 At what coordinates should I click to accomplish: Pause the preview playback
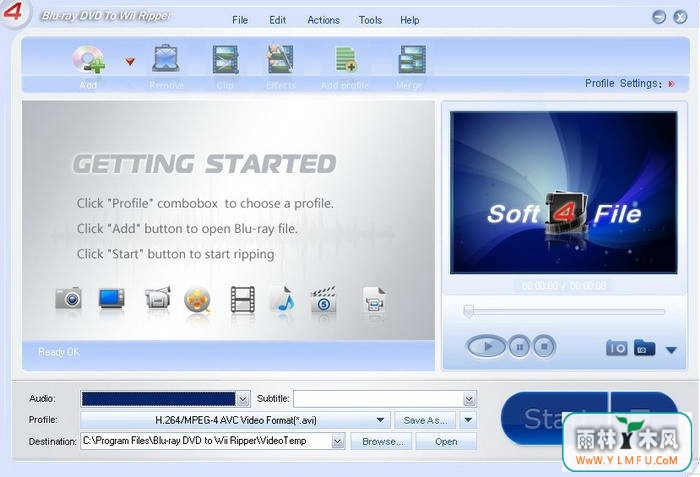(519, 347)
